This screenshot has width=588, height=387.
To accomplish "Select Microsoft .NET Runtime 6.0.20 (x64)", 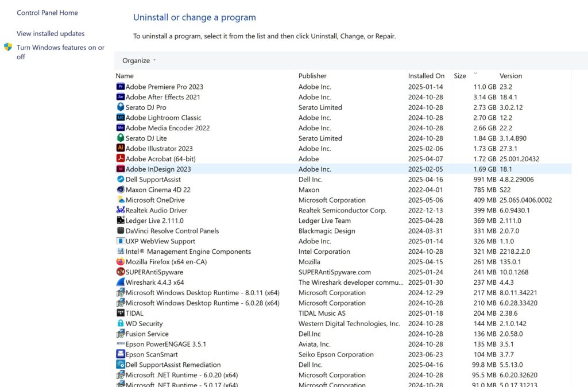I will point(343,374).
